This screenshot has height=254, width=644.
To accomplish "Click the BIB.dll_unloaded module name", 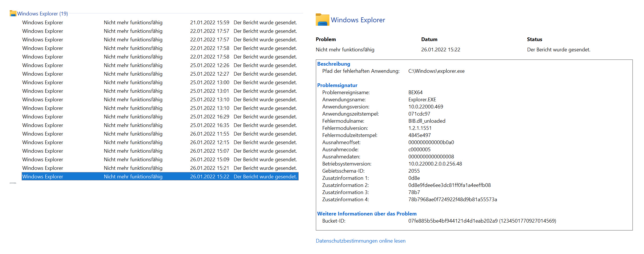I will (427, 121).
